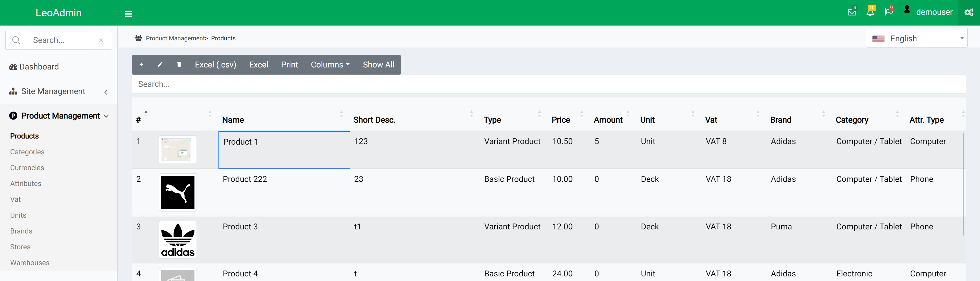Open the flag notifications icon

[889, 12]
